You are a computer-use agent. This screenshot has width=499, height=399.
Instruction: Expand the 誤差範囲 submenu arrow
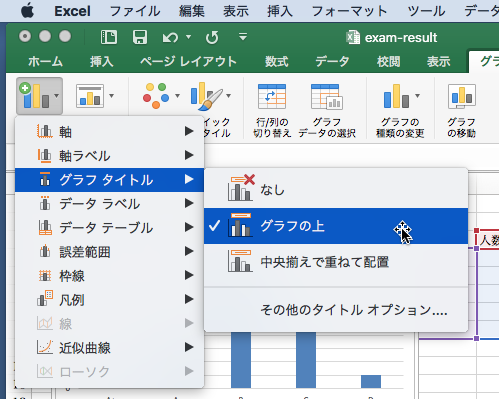pyautogui.click(x=189, y=251)
